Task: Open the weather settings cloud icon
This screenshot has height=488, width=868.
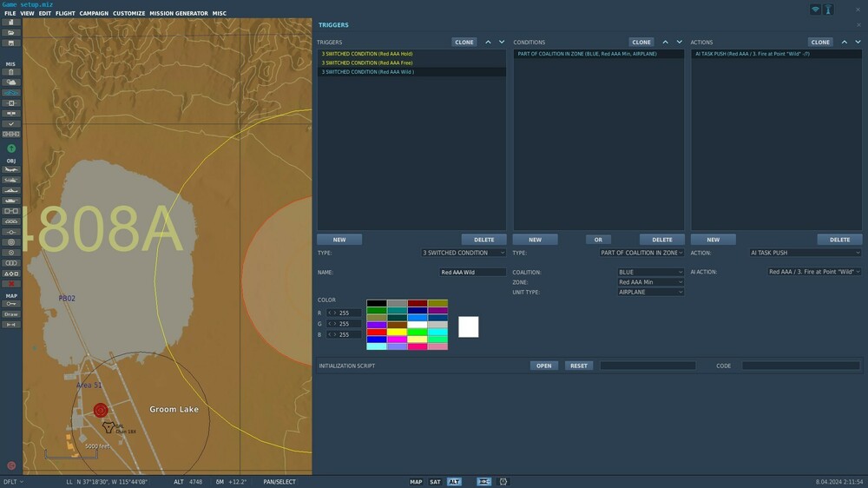Action: click(x=11, y=82)
